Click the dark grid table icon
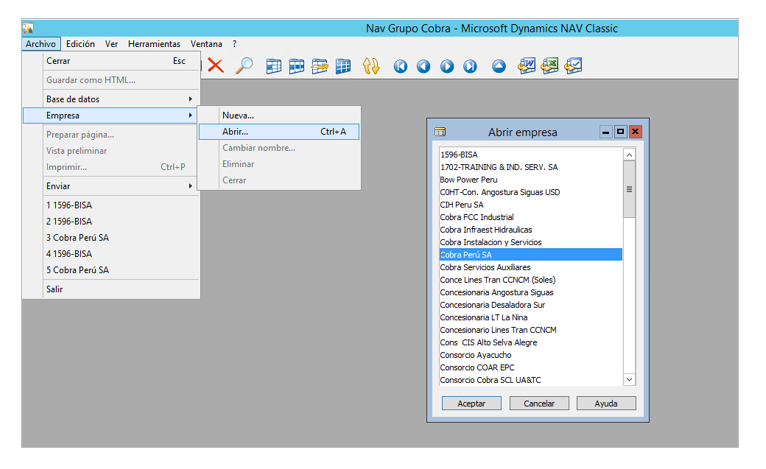The width and height of the screenshot is (766, 469). (x=343, y=66)
